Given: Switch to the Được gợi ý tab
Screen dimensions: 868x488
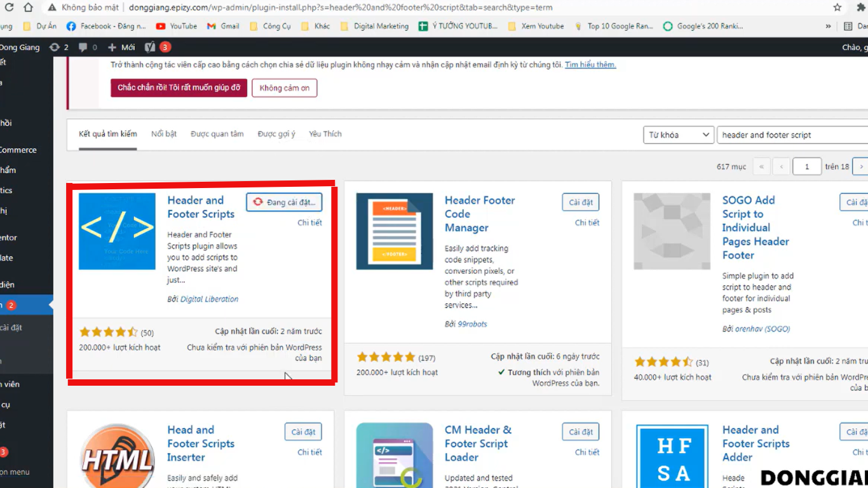Looking at the screenshot, I should (x=276, y=134).
